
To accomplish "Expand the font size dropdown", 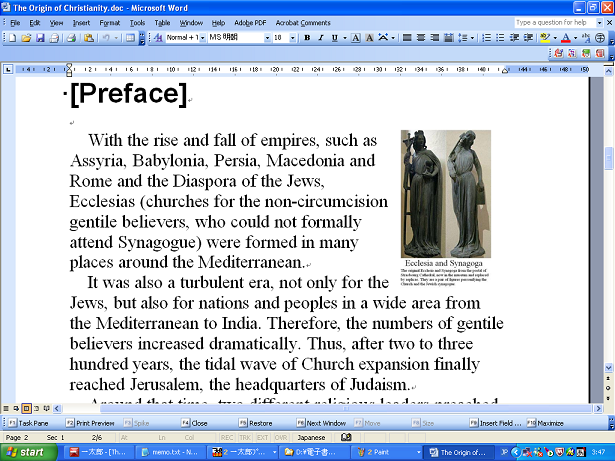I will 292,38.
